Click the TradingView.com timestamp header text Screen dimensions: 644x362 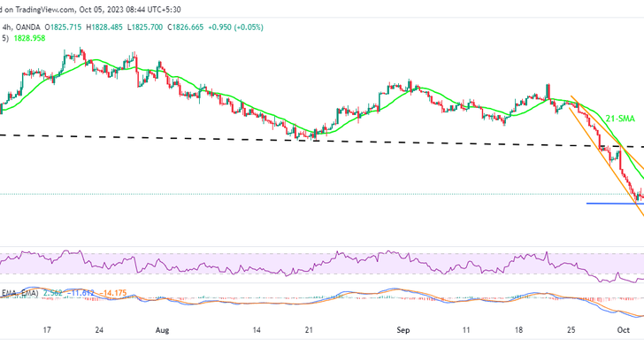pos(90,10)
